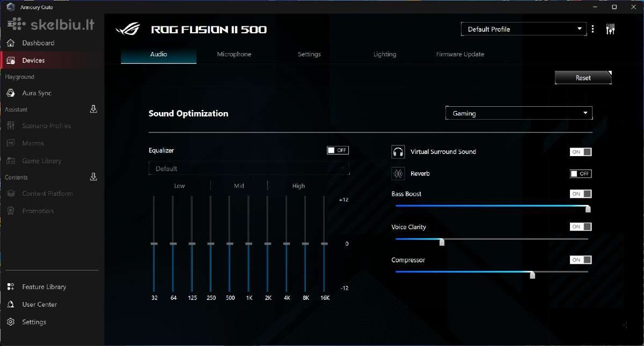Open the mixer sliders icon at the top right

[x=610, y=29]
